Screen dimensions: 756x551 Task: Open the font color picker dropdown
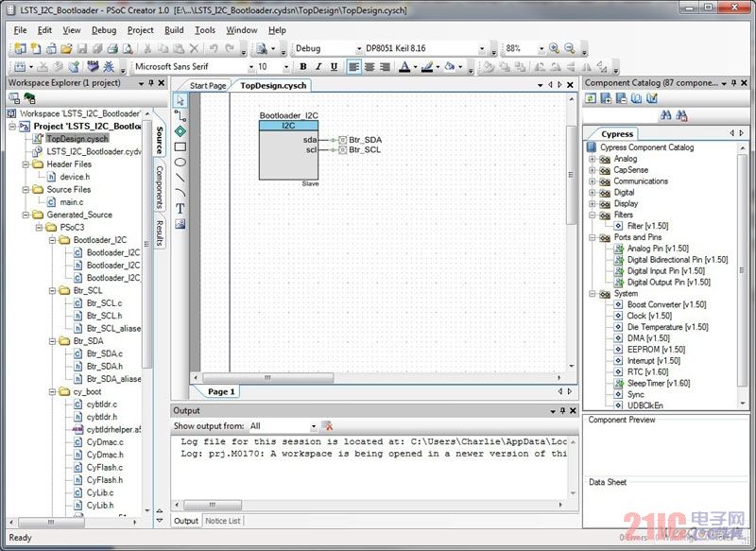point(414,67)
